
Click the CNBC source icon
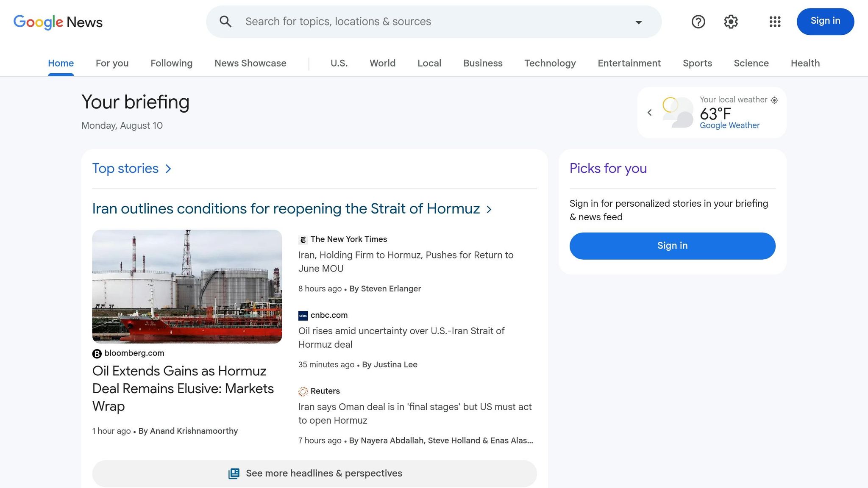[x=303, y=316]
